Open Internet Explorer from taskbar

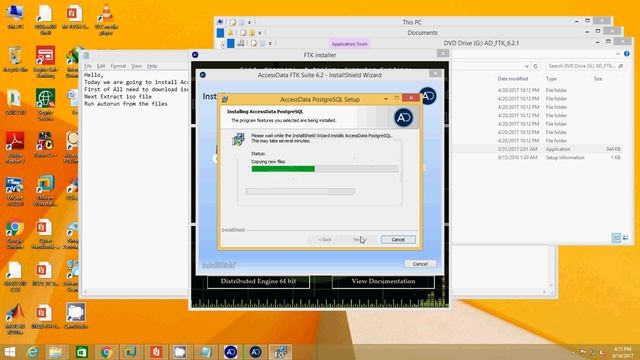[33, 352]
